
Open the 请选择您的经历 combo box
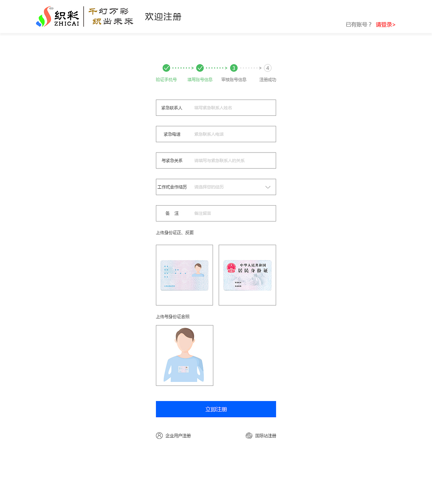[x=216, y=187]
